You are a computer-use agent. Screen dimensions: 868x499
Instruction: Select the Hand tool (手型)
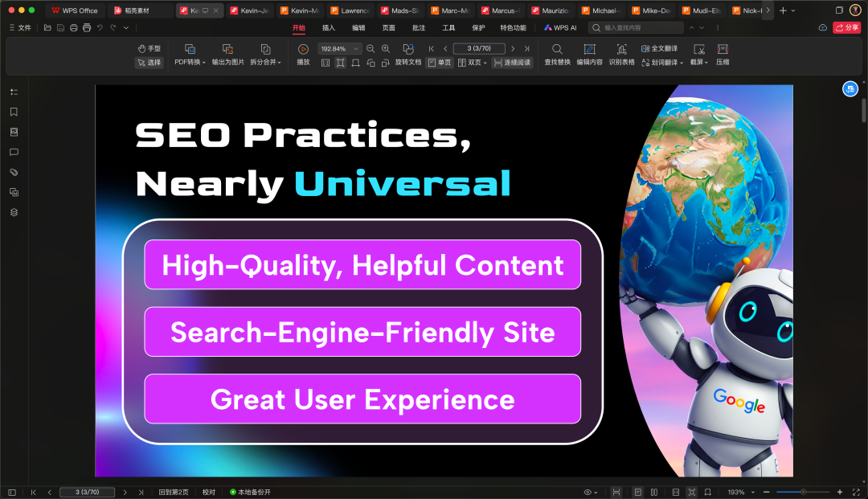tap(149, 49)
